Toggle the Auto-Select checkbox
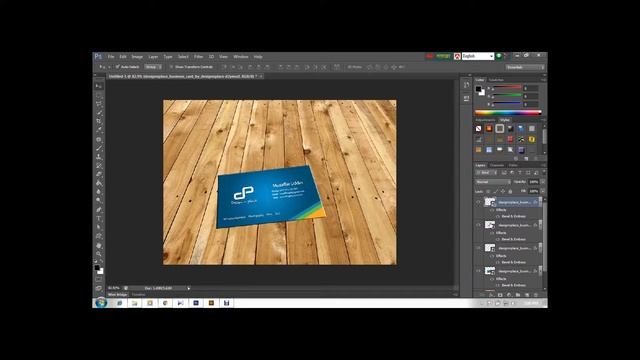 pos(118,67)
